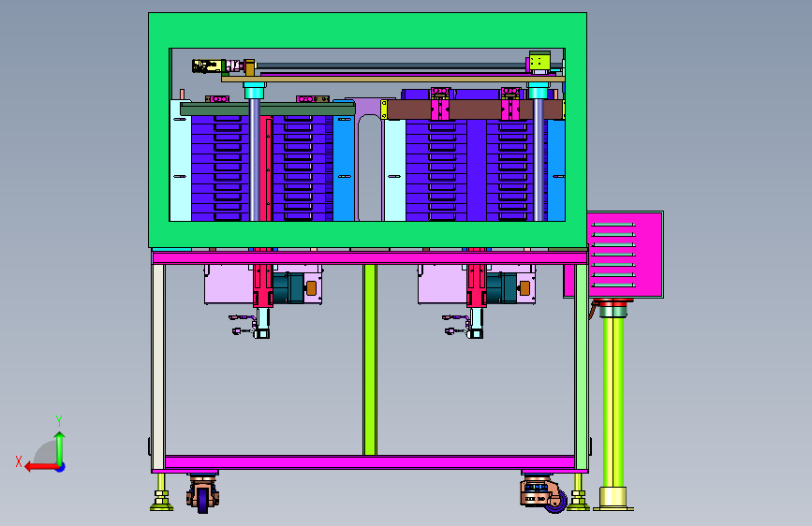
Task: Click the green Y axis arrow on triad
Action: point(60,447)
